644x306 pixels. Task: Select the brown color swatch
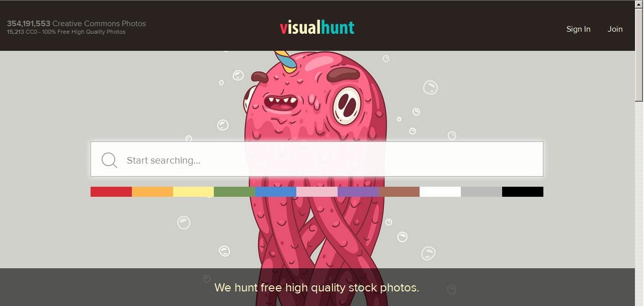[x=399, y=192]
